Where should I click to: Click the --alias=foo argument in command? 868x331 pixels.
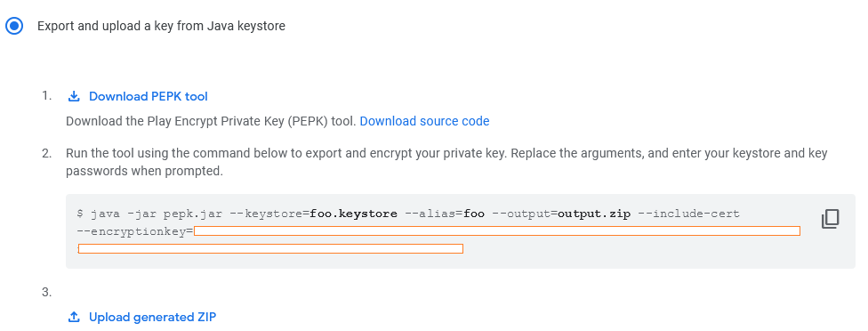click(445, 214)
